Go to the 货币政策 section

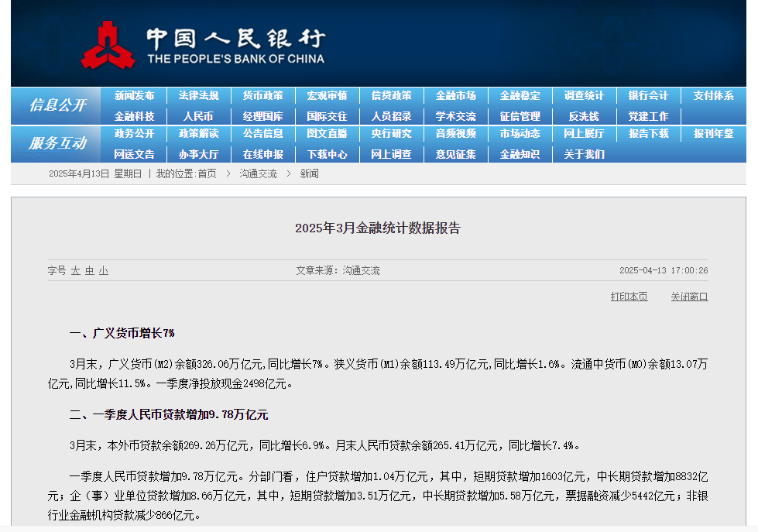262,96
